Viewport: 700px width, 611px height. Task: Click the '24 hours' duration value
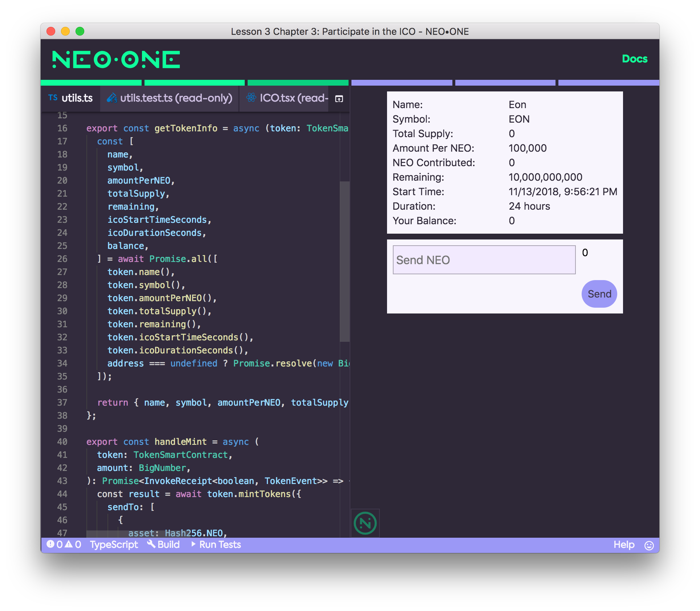click(529, 206)
